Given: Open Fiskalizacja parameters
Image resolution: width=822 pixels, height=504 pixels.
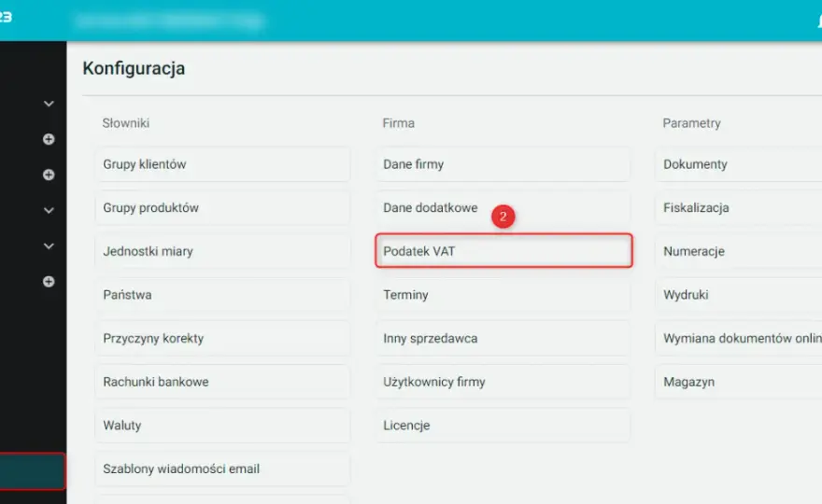Looking at the screenshot, I should 739,208.
